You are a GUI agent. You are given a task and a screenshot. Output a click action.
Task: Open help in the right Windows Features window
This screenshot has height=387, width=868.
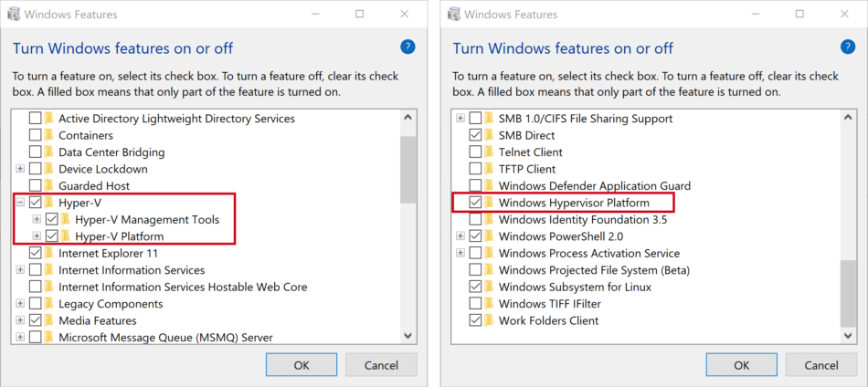tap(848, 47)
